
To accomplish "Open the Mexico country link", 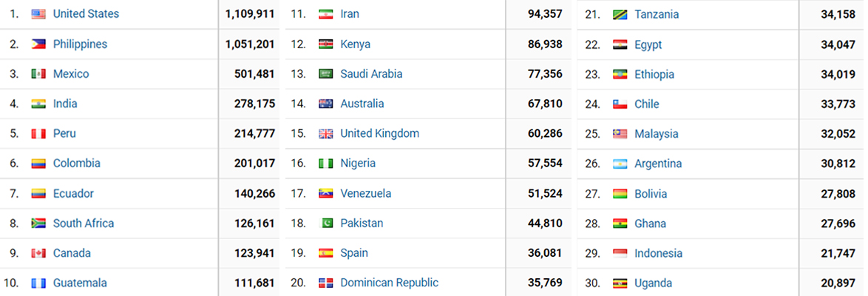I will [71, 74].
